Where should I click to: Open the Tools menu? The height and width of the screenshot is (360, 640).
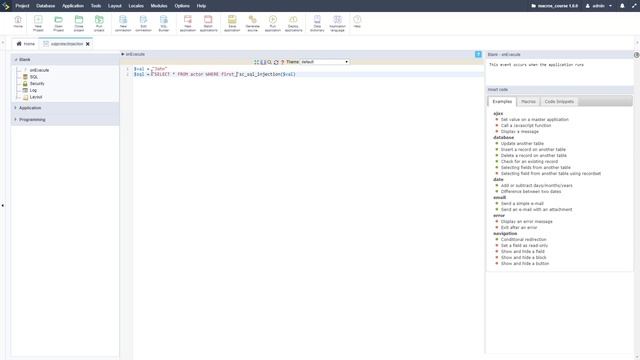click(x=96, y=6)
